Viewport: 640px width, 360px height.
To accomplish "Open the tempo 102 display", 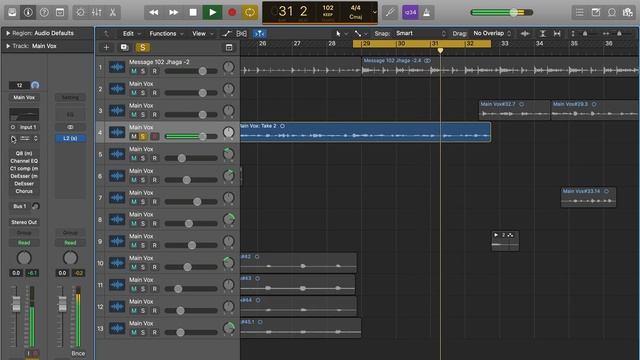I will [328, 8].
